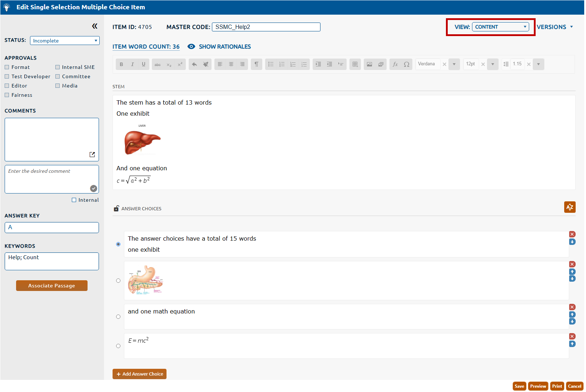Open the View dropdown set to Content
This screenshot has height=392, width=586.
click(500, 27)
